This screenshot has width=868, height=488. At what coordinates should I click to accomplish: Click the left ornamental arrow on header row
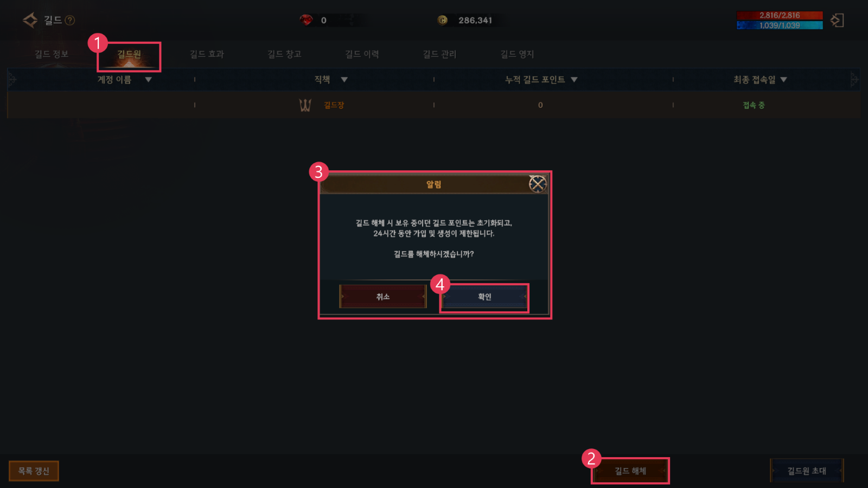(x=12, y=80)
